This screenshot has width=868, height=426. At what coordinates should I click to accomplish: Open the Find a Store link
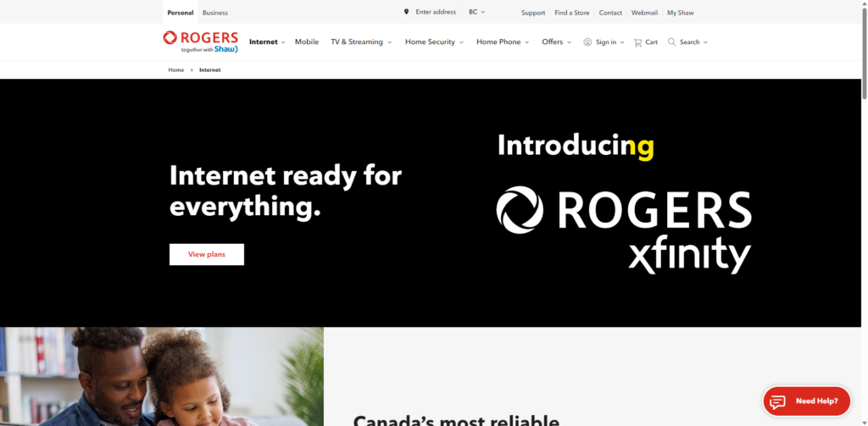click(572, 13)
